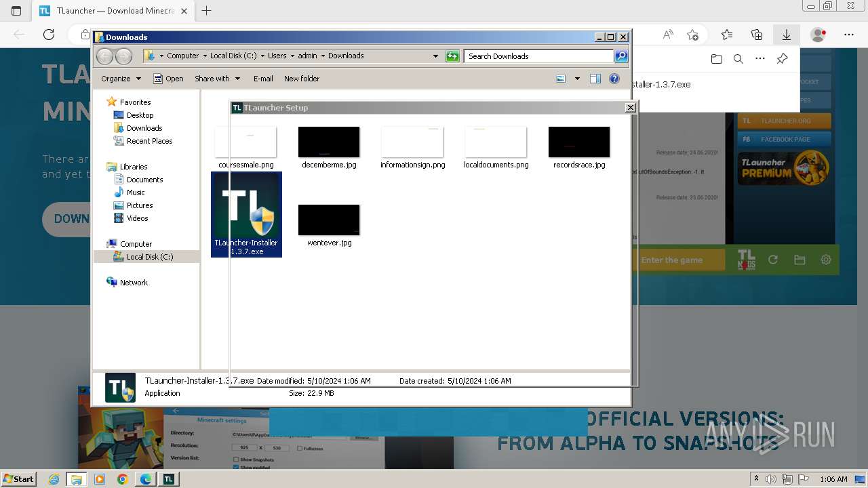Click TLauncher Premium banner on webpage
868x488 pixels.
tap(784, 168)
